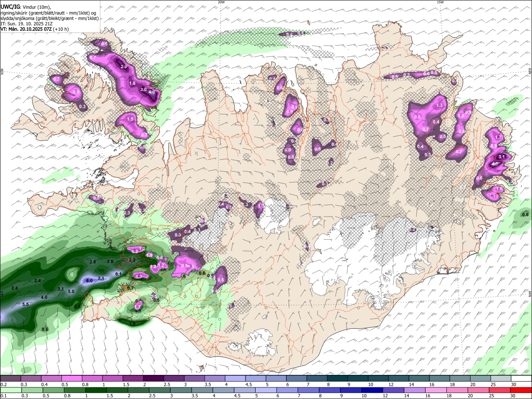Click the 6.1 rain value on the map

pyautogui.click(x=118, y=274)
